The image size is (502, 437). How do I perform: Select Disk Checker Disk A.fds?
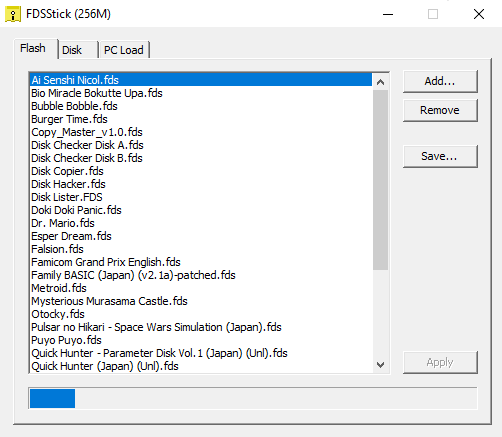[201, 145]
